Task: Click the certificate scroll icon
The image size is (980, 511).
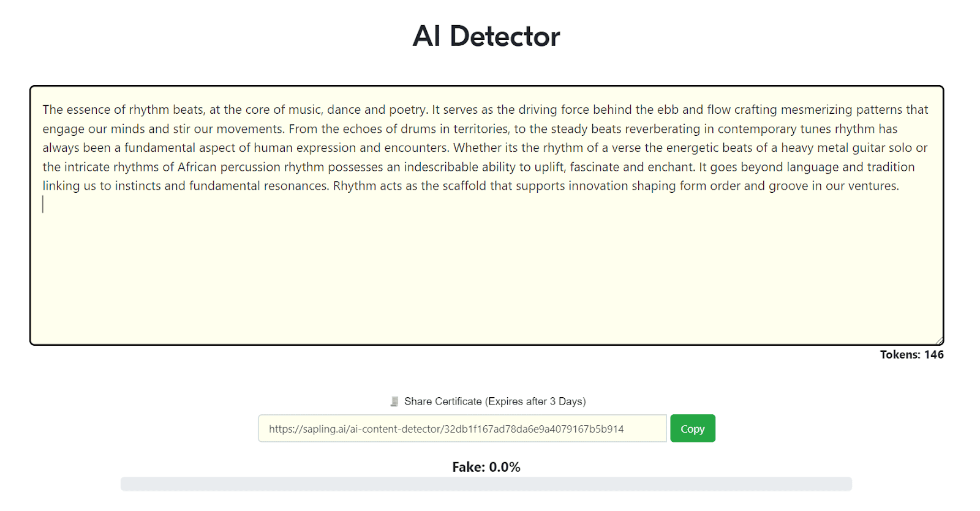Action: tap(394, 401)
